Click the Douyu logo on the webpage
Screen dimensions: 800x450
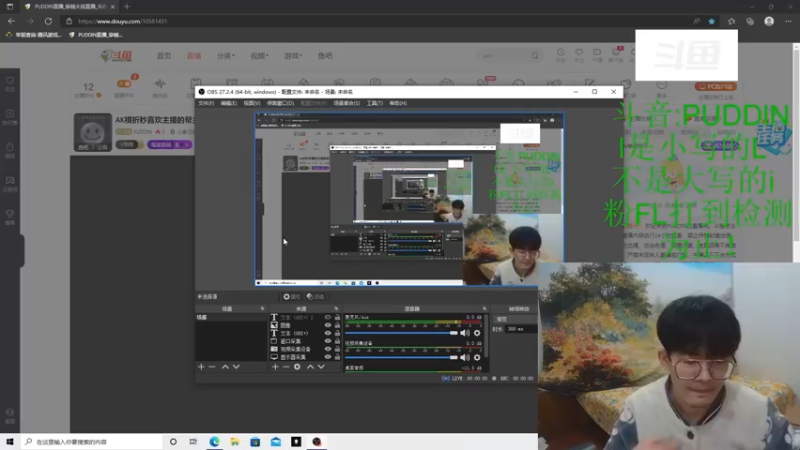(x=116, y=56)
